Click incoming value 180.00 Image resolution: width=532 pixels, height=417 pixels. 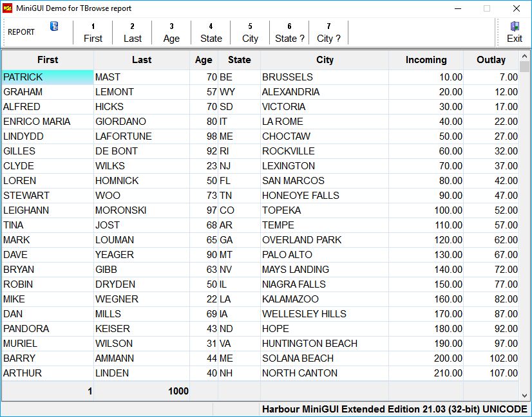[426, 329]
